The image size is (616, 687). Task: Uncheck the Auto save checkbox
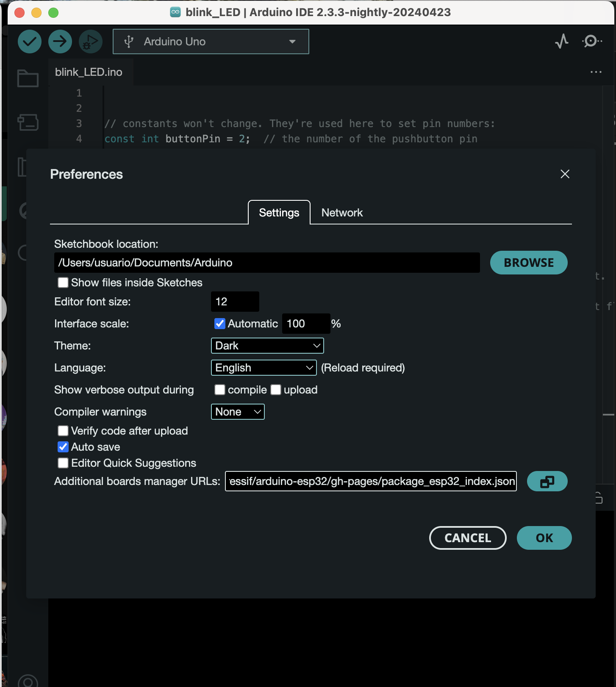(63, 447)
